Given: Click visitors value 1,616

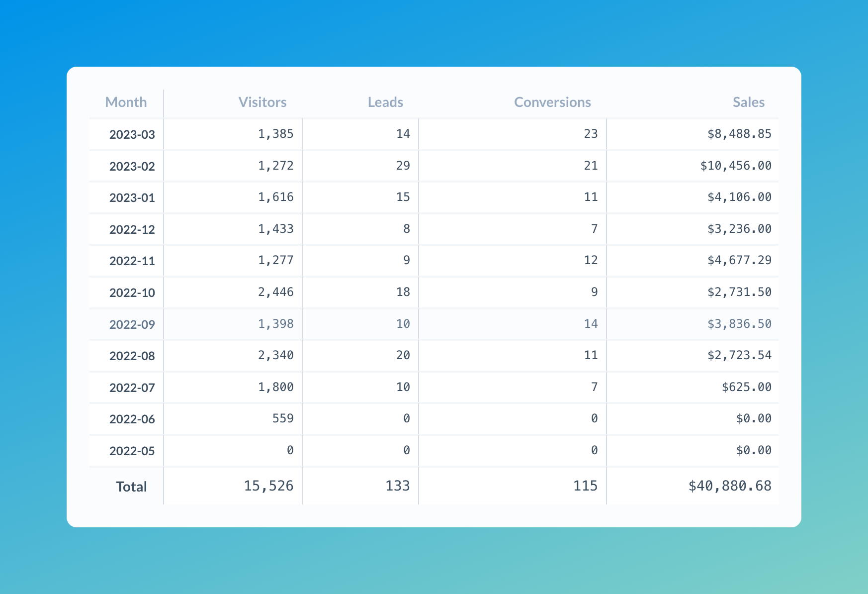Looking at the screenshot, I should (276, 197).
